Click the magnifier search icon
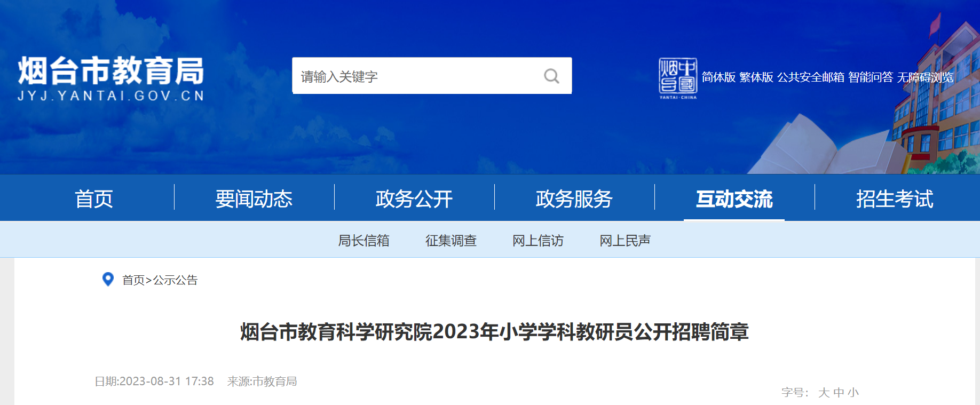This screenshot has width=980, height=405. click(551, 76)
